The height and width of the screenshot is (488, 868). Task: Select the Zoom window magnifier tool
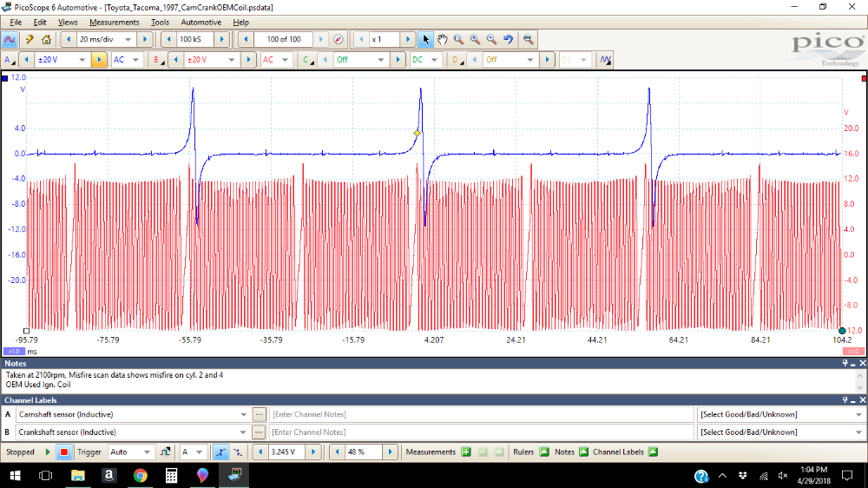(x=458, y=39)
